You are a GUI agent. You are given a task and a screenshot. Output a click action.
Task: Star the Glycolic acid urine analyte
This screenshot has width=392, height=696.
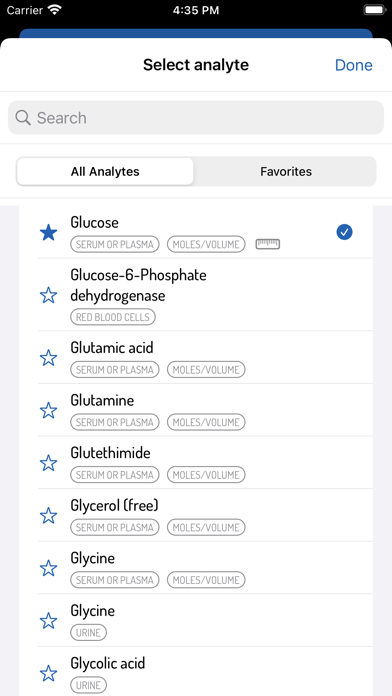point(48,673)
